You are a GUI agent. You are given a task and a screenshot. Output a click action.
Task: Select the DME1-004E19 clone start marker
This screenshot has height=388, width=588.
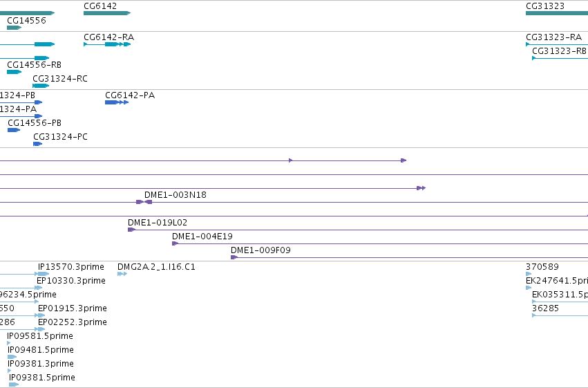pyautogui.click(x=175, y=243)
